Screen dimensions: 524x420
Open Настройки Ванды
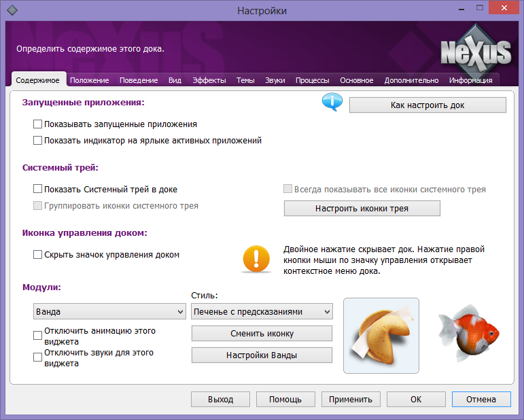pyautogui.click(x=262, y=355)
